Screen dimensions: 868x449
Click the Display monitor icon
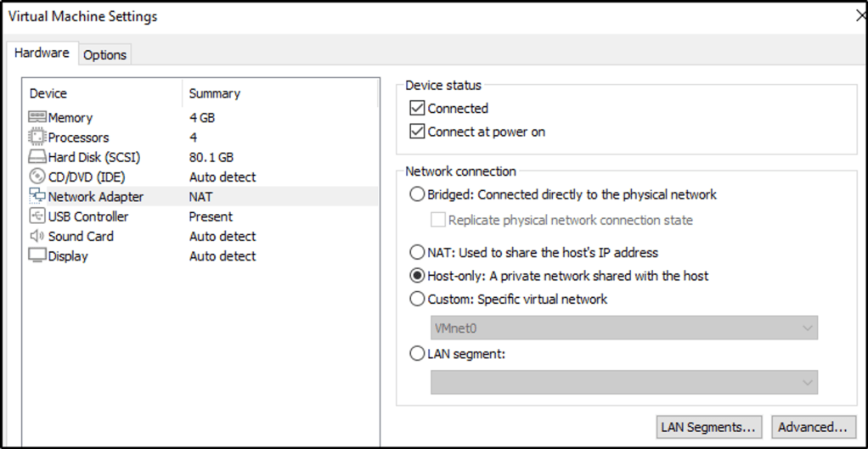[37, 255]
